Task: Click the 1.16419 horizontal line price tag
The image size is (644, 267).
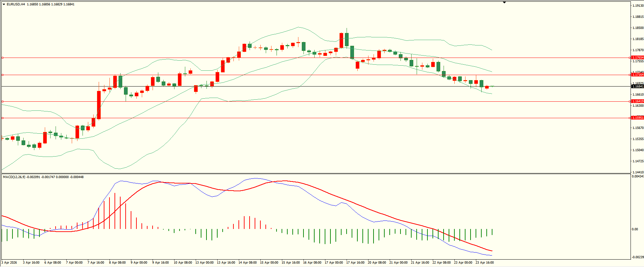Action: pyautogui.click(x=637, y=101)
